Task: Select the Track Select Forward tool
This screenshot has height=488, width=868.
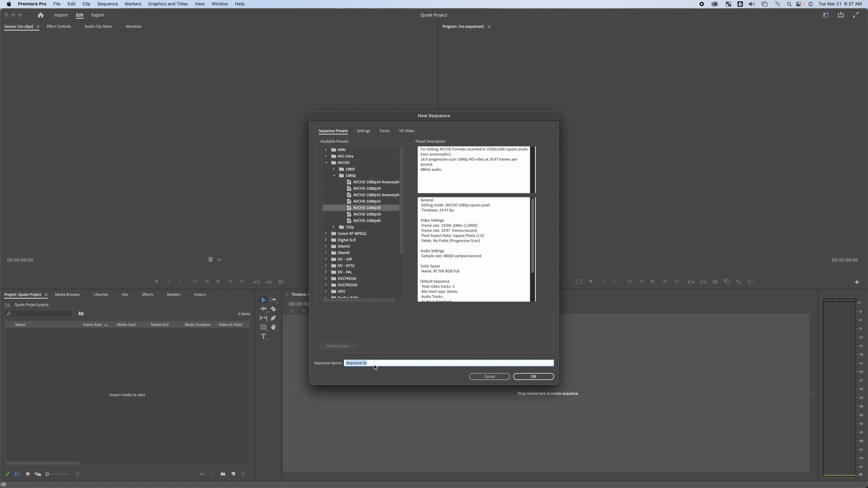Action: coord(273,300)
